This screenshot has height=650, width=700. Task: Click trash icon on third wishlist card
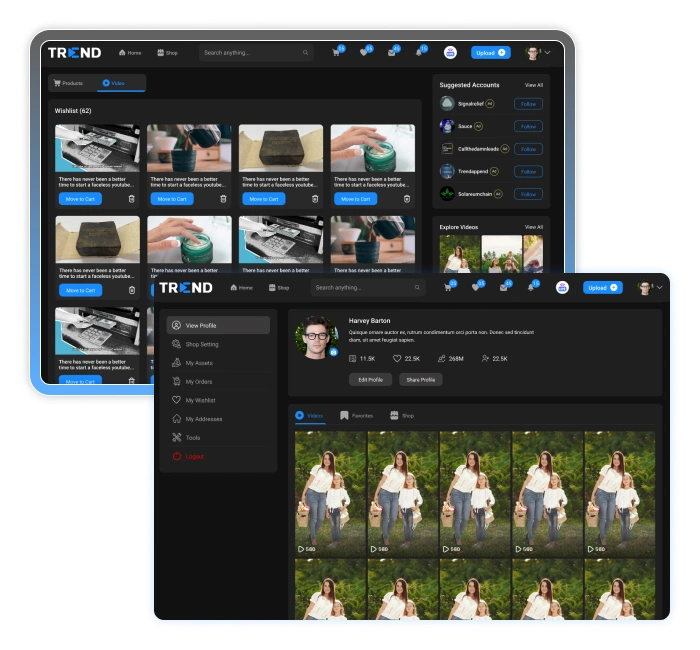pos(315,199)
